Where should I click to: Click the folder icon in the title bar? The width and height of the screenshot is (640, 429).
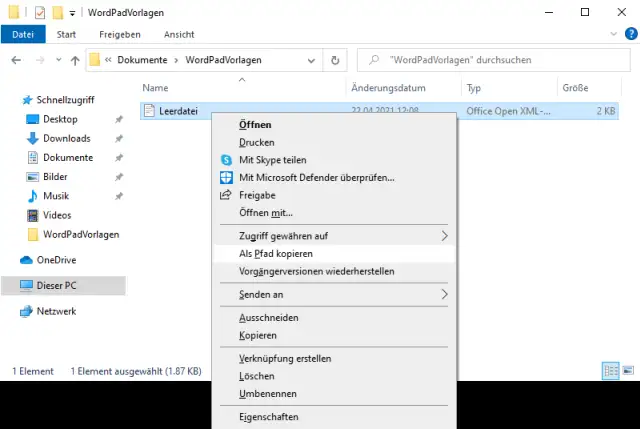tap(13, 12)
